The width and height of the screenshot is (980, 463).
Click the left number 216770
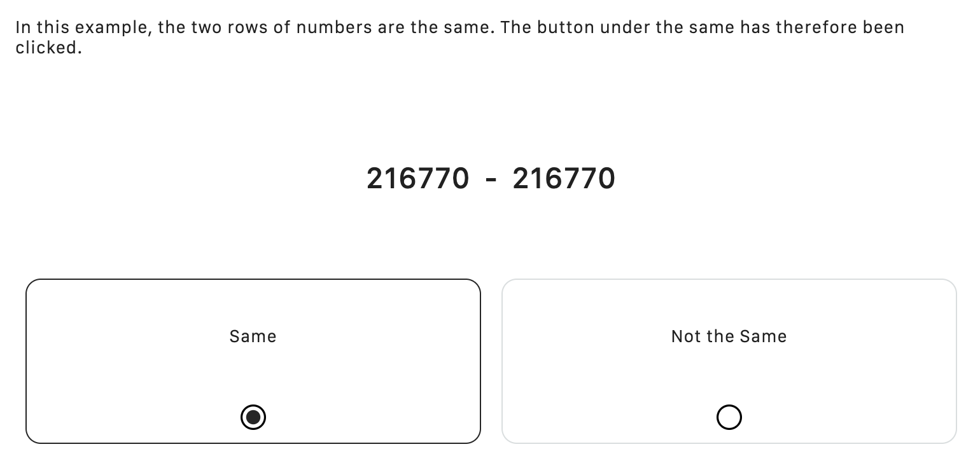[417, 179]
